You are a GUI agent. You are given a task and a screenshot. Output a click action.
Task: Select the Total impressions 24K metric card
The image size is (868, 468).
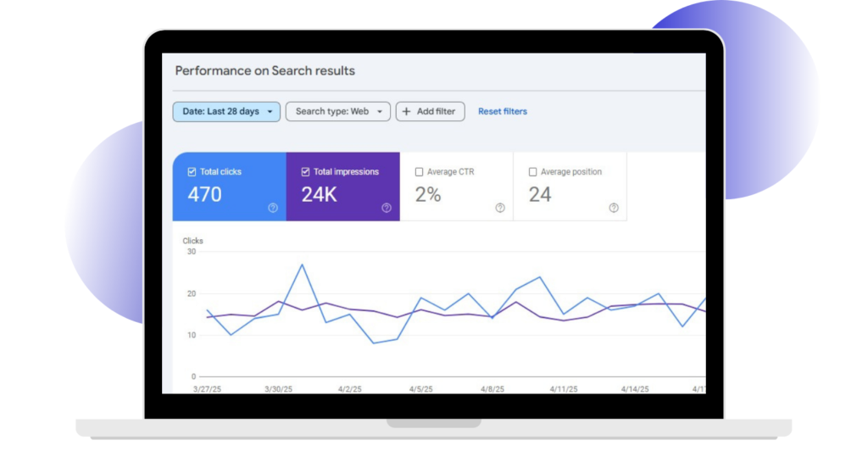tap(342, 187)
